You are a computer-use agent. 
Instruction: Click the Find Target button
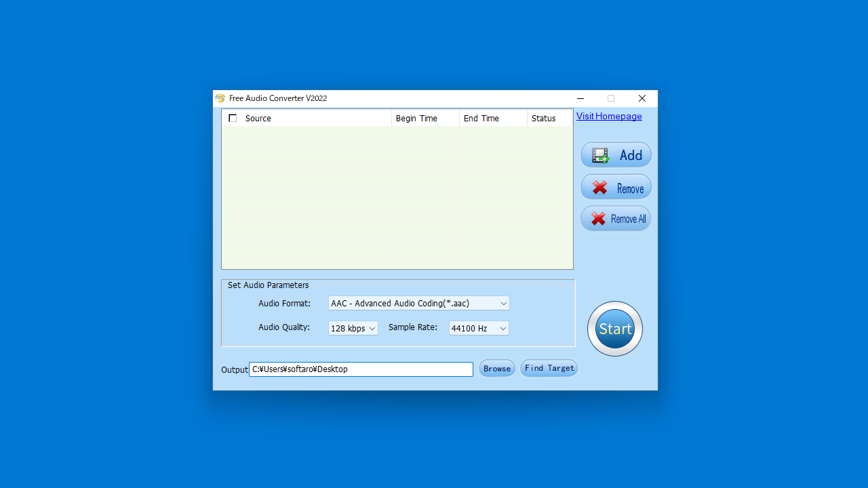coord(549,368)
